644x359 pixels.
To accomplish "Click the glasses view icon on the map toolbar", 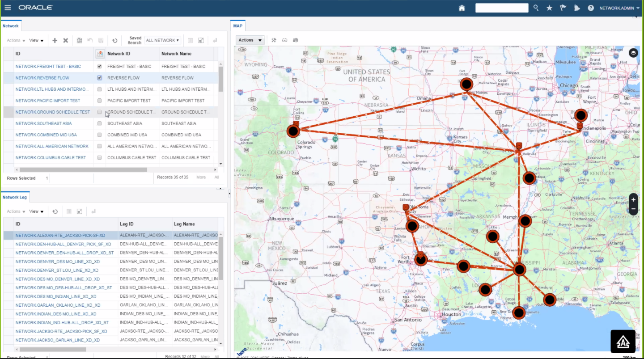I will click(x=285, y=40).
